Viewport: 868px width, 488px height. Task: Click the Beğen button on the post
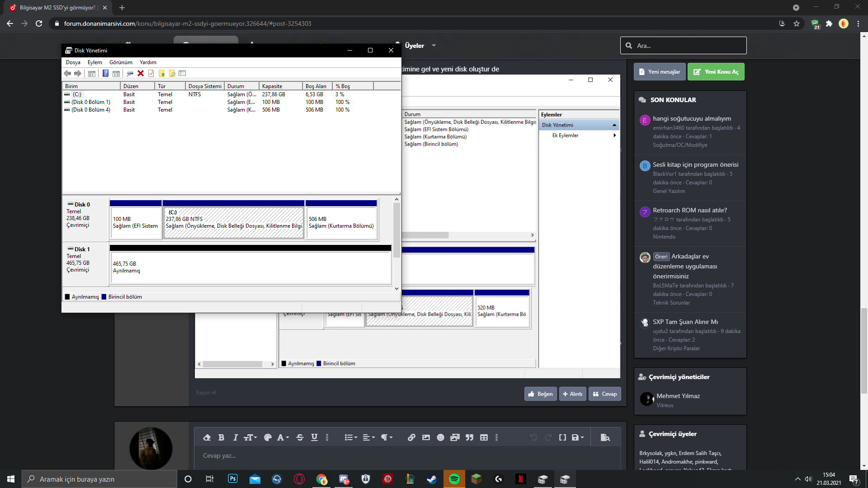pyautogui.click(x=540, y=394)
